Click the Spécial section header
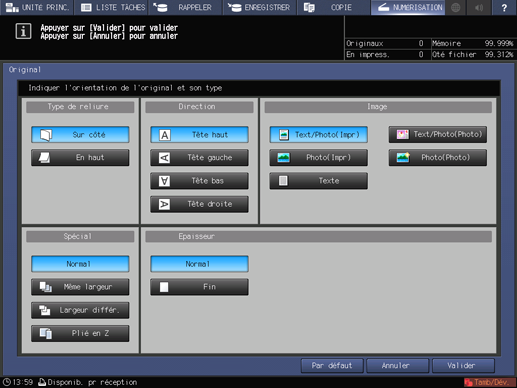 click(80, 237)
